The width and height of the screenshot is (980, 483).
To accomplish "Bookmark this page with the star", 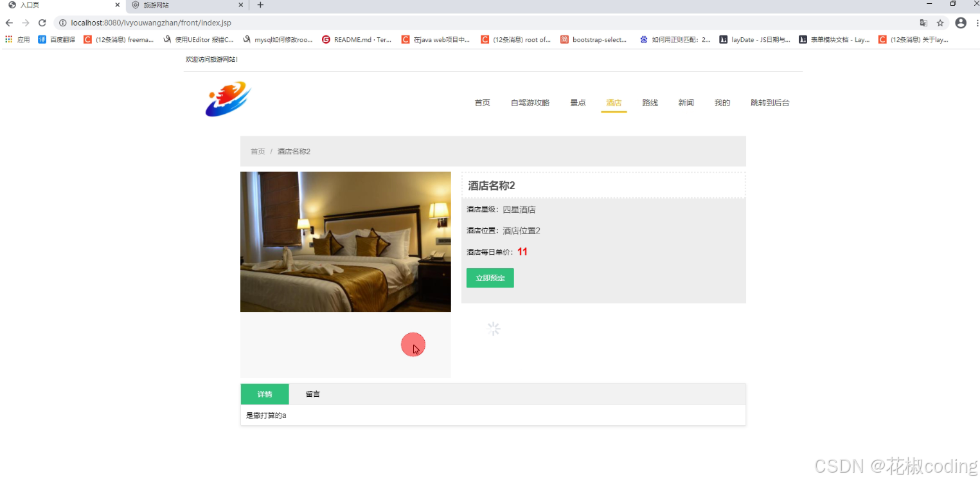I will pyautogui.click(x=940, y=23).
